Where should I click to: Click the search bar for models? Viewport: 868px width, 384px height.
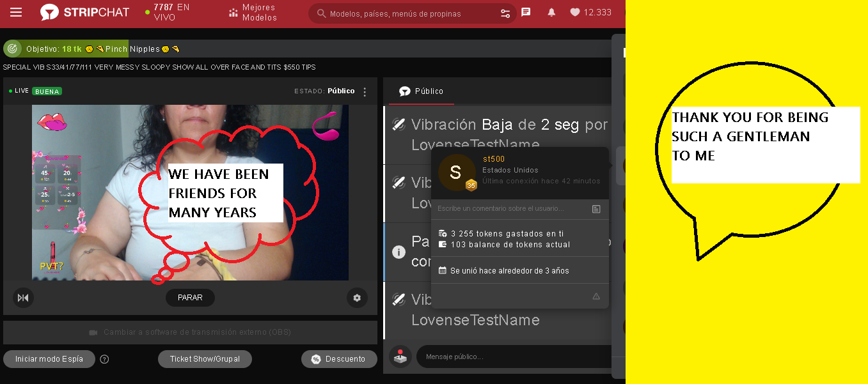coord(409,13)
